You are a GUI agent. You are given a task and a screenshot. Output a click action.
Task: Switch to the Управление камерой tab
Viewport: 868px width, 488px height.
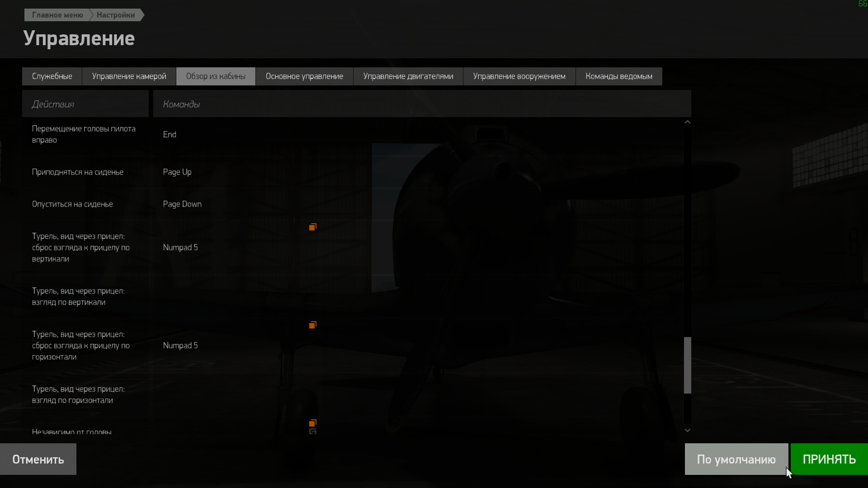click(129, 76)
